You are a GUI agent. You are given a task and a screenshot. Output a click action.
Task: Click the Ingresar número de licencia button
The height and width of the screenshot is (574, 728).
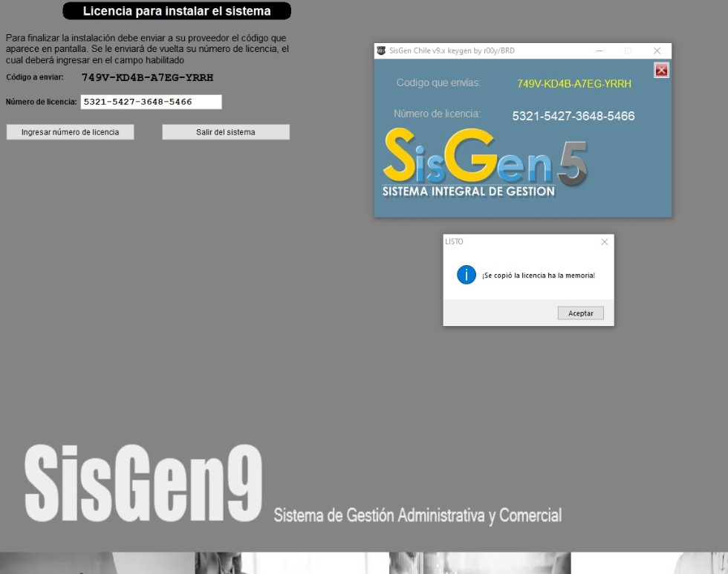70,132
